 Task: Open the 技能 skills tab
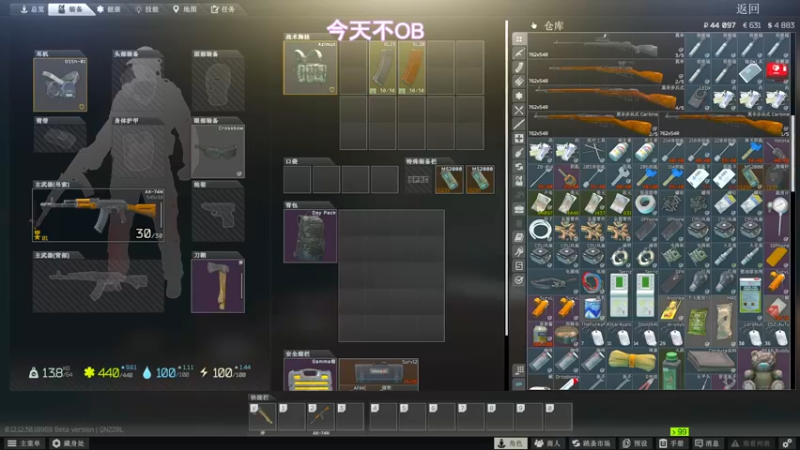coord(147,9)
